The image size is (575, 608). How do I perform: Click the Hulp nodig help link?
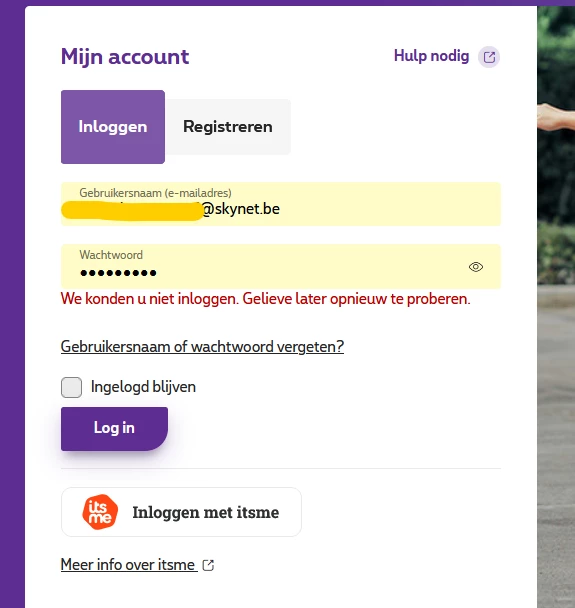tap(432, 56)
